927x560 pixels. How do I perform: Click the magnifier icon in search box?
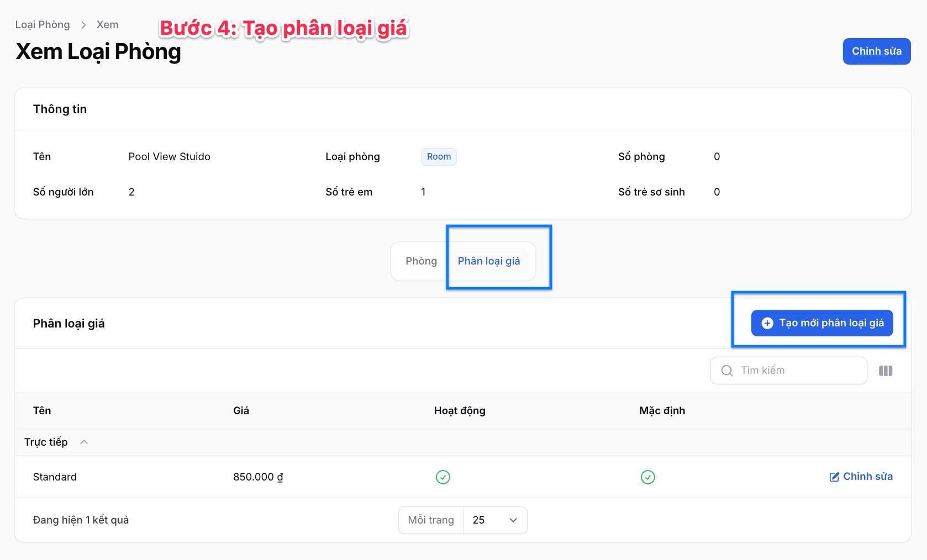click(x=727, y=371)
